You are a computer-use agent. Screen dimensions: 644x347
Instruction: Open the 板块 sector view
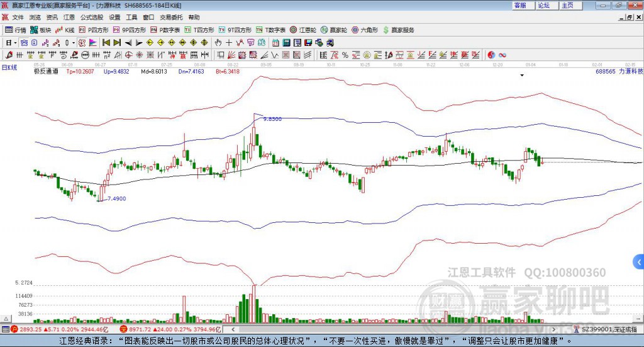pyautogui.click(x=40, y=30)
